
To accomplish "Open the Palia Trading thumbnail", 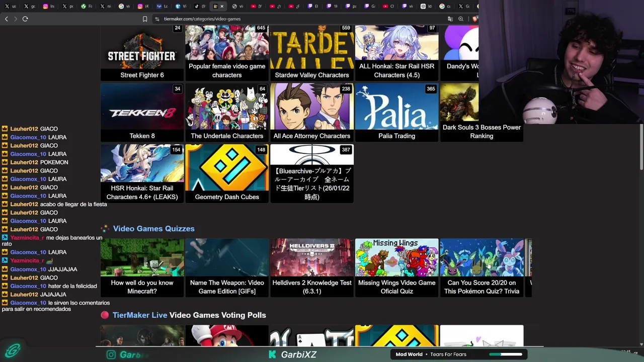I will tap(396, 107).
